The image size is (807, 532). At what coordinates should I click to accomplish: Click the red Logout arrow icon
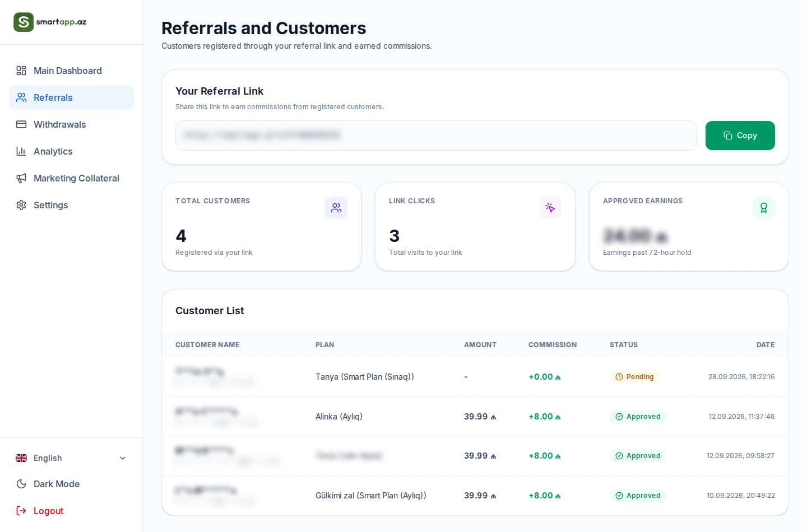21,511
